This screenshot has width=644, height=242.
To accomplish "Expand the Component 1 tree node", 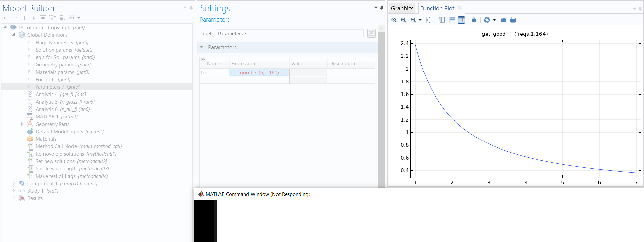I will (x=14, y=183).
